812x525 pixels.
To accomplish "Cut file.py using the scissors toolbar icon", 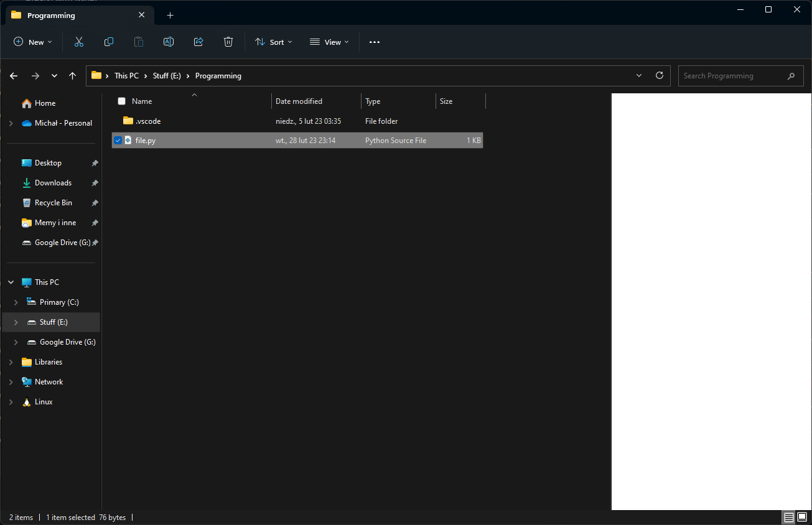I will tap(78, 42).
